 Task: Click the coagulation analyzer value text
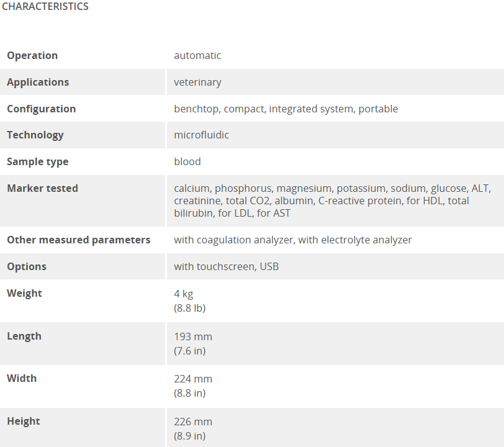click(x=293, y=240)
